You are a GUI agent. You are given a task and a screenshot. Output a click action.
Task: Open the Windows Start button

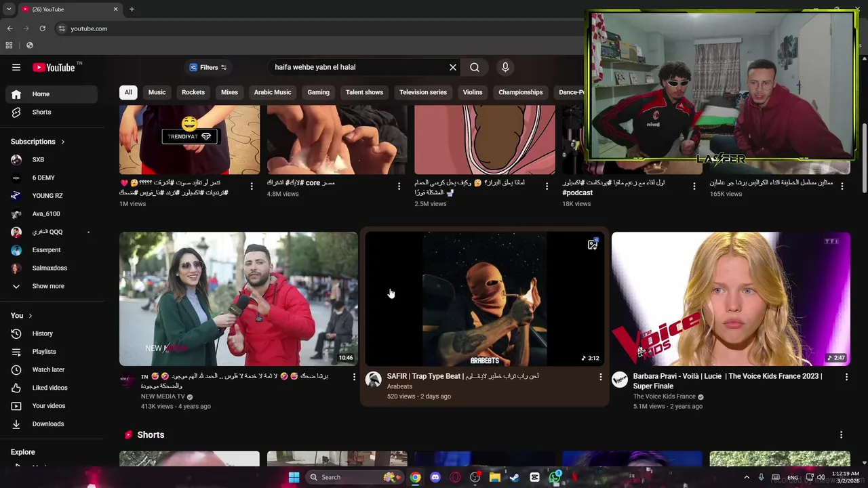[294, 477]
